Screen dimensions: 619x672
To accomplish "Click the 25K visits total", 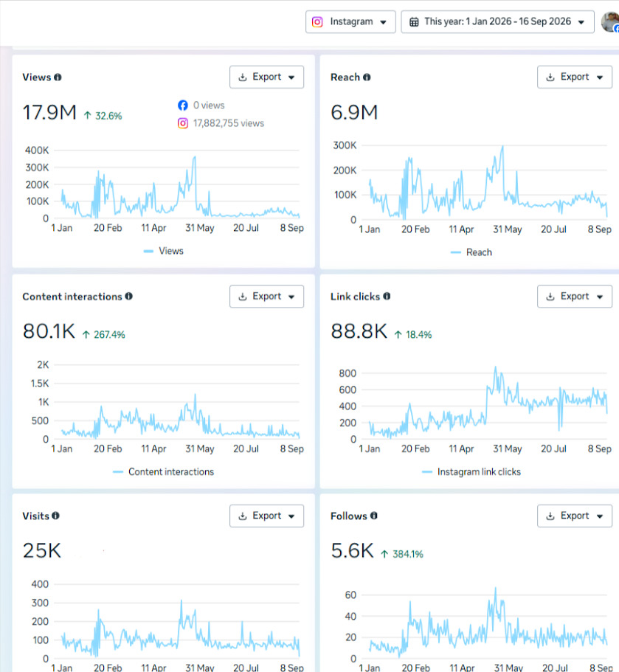I will (42, 551).
